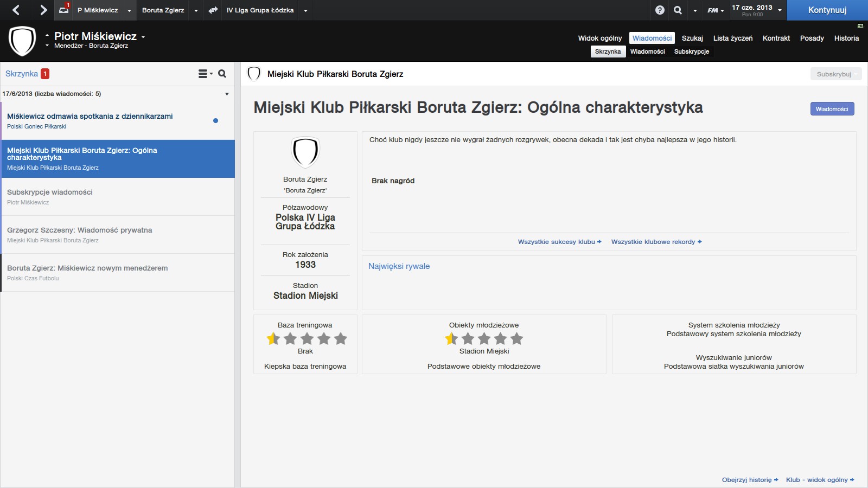Image resolution: width=868 pixels, height=488 pixels.
Task: Open the inbox tray icon with notification
Action: coord(64,10)
